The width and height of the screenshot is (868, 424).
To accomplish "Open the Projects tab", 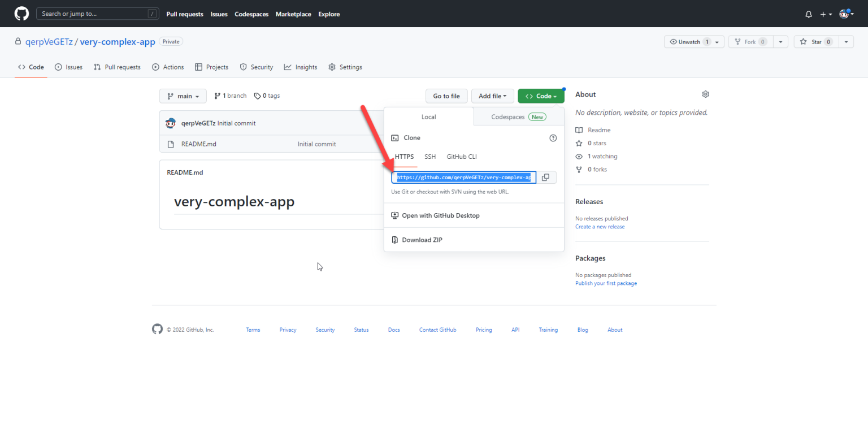I will click(212, 67).
